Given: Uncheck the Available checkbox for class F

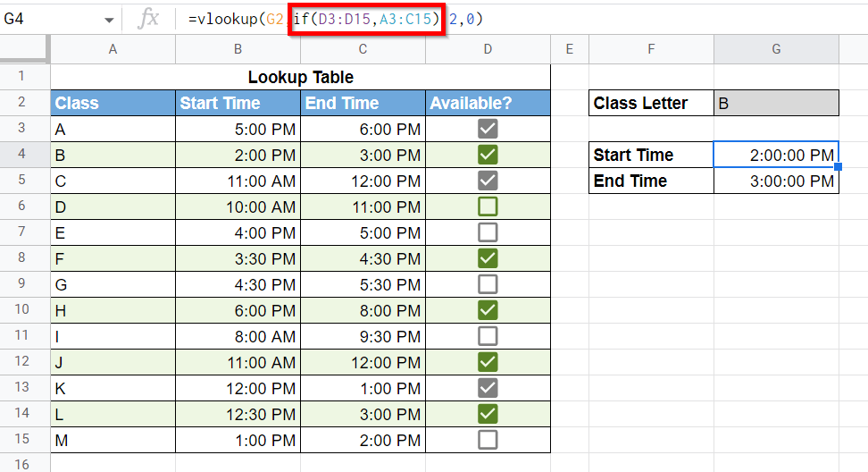Looking at the screenshot, I should tap(488, 258).
